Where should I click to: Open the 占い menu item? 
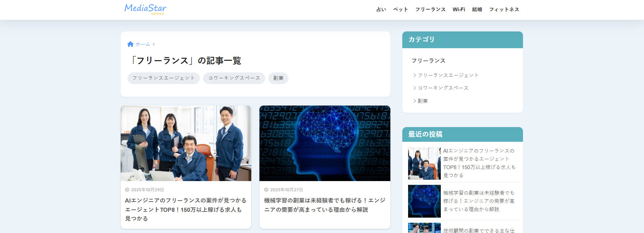[x=381, y=10]
